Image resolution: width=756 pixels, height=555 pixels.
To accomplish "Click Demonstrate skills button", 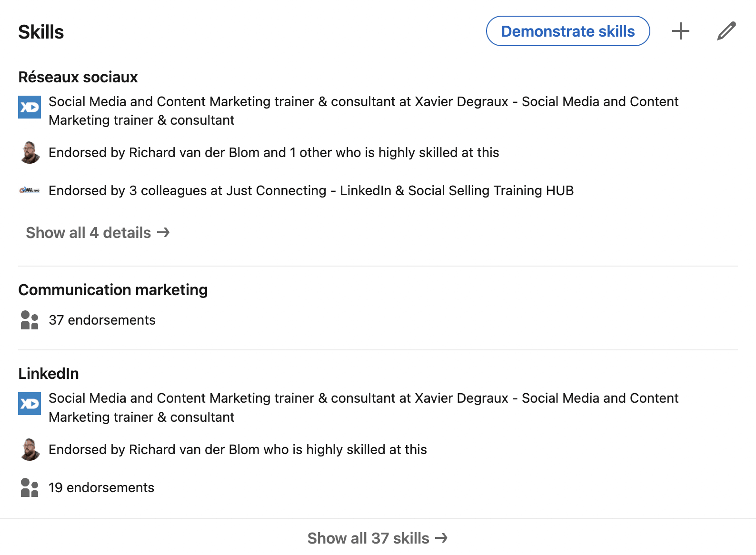I will [568, 31].
